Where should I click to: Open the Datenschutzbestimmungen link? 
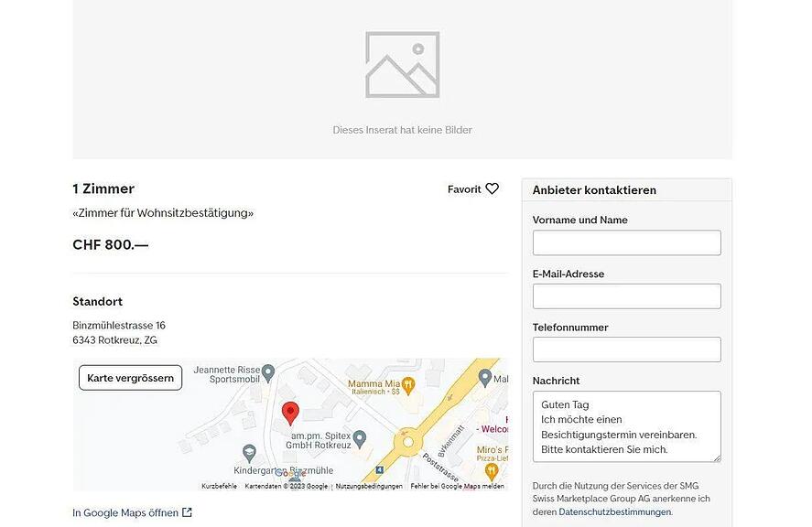pos(614,512)
